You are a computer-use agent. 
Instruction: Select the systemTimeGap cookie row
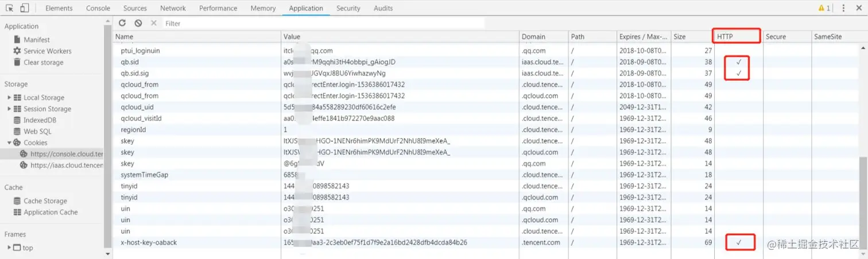pyautogui.click(x=486, y=175)
